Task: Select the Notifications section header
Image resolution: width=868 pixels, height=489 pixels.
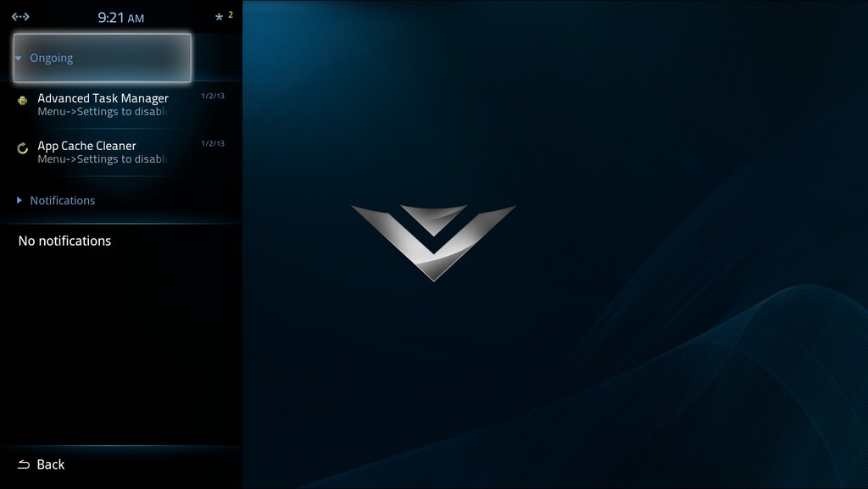Action: [120, 200]
